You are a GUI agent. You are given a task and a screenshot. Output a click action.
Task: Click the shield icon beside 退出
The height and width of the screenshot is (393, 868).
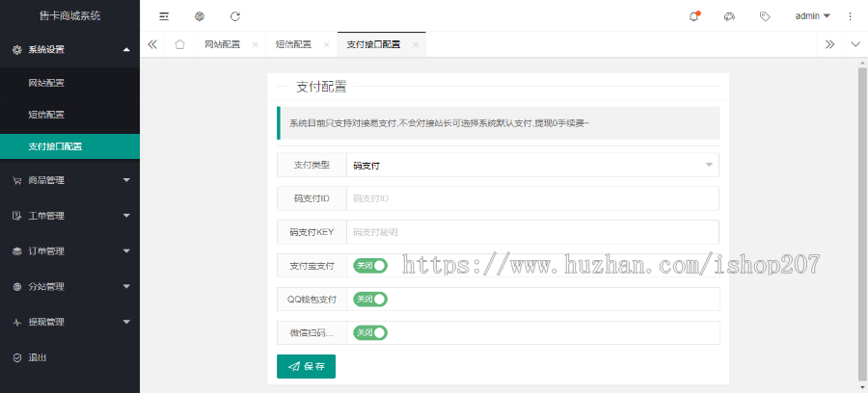click(17, 357)
